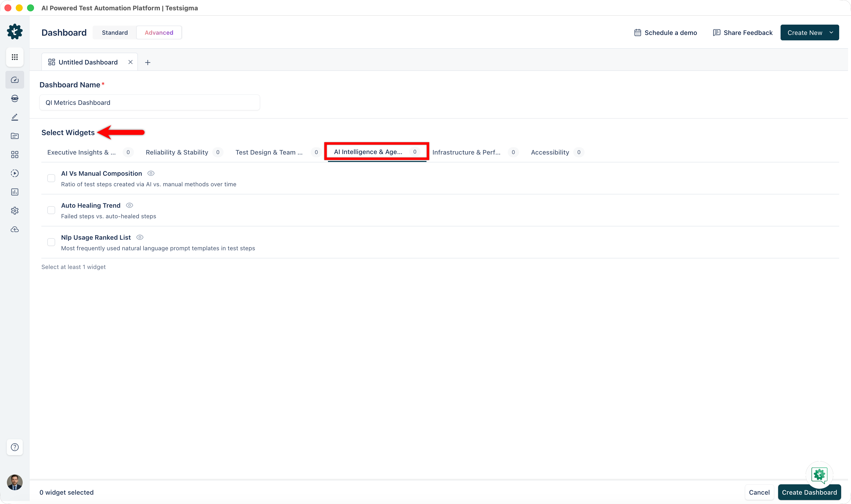The width and height of the screenshot is (851, 504).
Task: Open the cloud upload sidebar icon
Action: pos(15,230)
